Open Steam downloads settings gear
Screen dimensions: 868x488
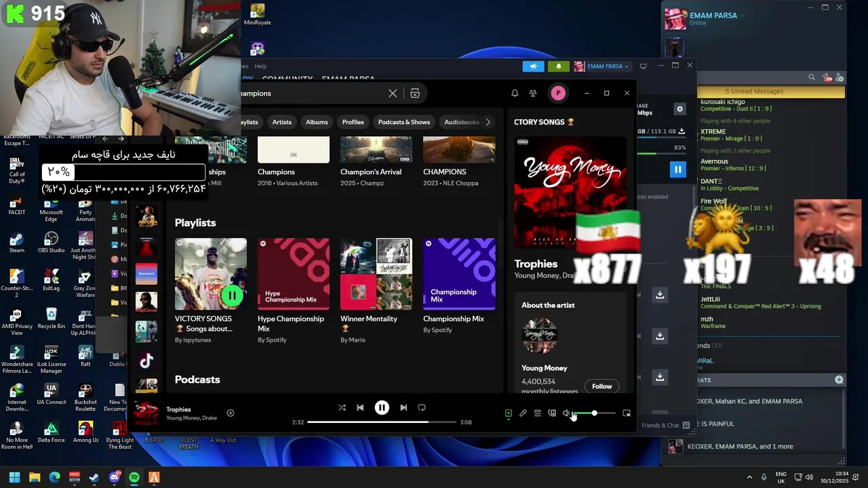(679, 108)
